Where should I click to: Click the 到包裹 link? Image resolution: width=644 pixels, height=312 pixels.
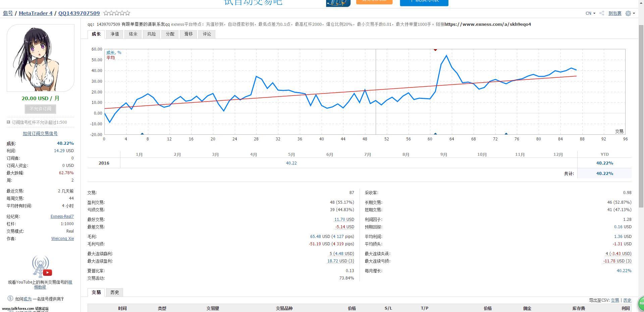pos(615,13)
